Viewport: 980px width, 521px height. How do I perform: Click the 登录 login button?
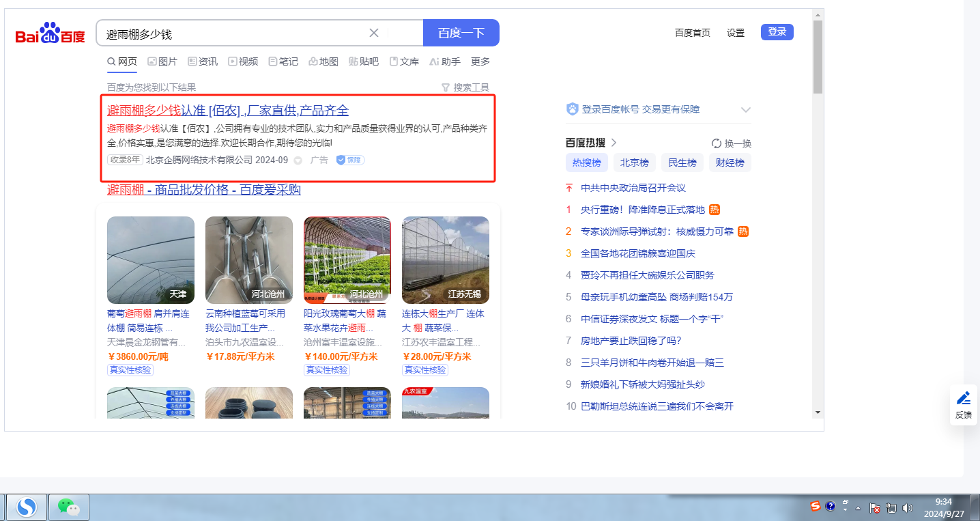pyautogui.click(x=777, y=31)
